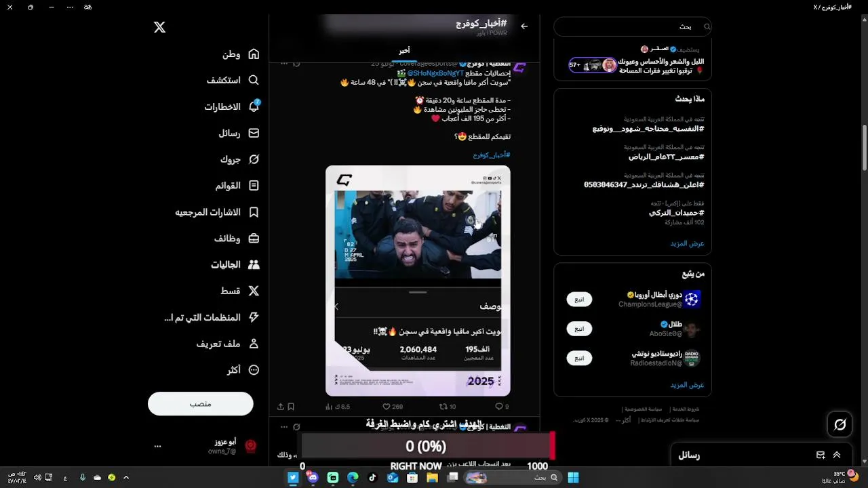Open Premium (قسط) X icon

click(254, 291)
